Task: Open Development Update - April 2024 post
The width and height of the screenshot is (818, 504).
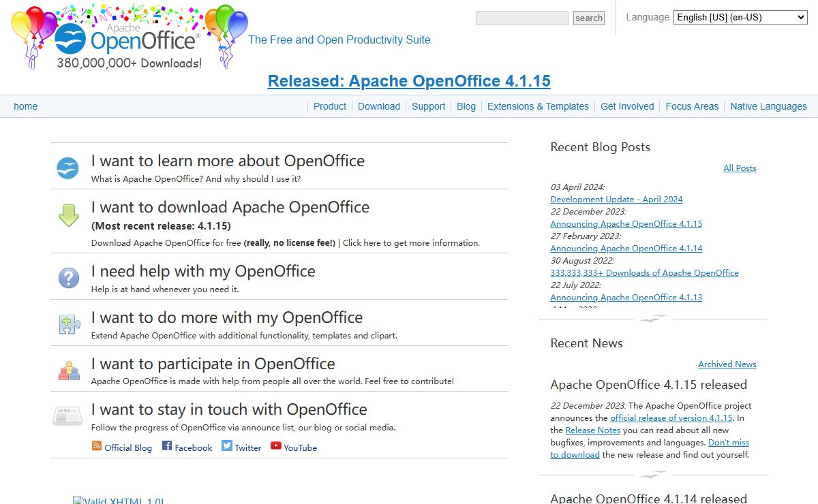Action: pyautogui.click(x=616, y=200)
